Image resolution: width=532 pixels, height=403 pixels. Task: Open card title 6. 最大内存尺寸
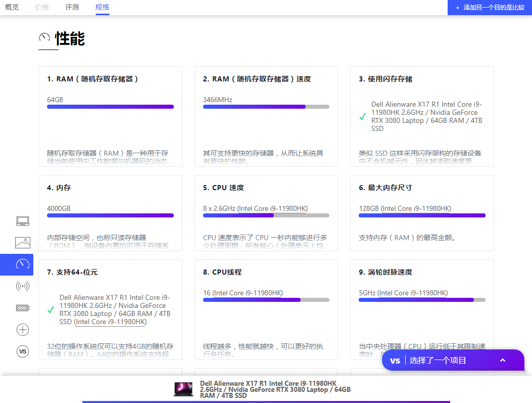coord(385,188)
